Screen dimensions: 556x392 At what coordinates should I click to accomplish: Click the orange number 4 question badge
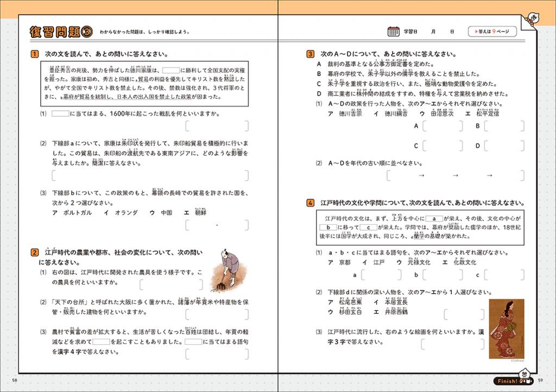(x=310, y=203)
